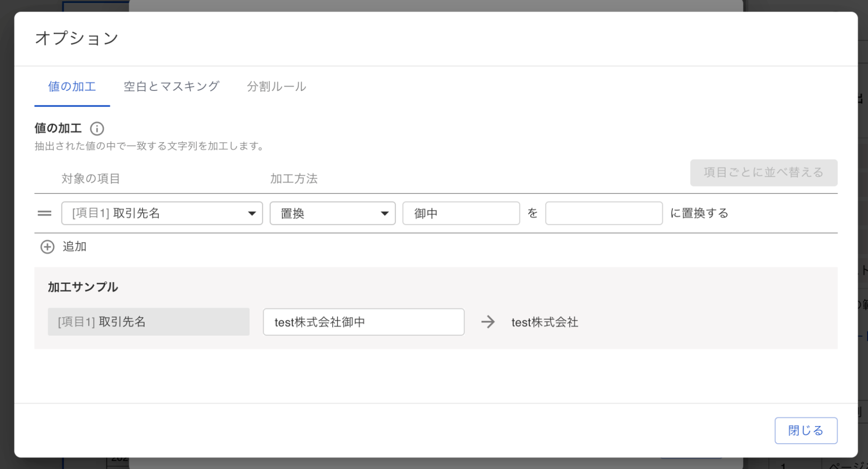Focus the sample input test株式会社御中
The height and width of the screenshot is (469, 868).
[364, 322]
